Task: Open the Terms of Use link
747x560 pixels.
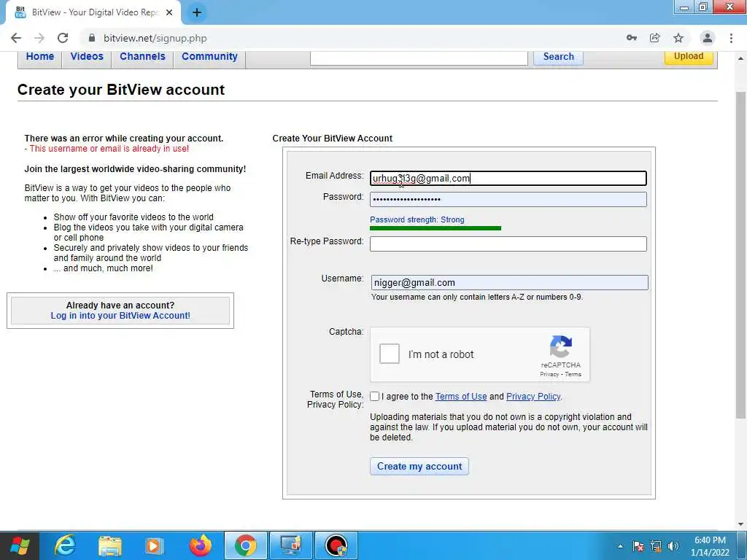Action: [x=461, y=396]
